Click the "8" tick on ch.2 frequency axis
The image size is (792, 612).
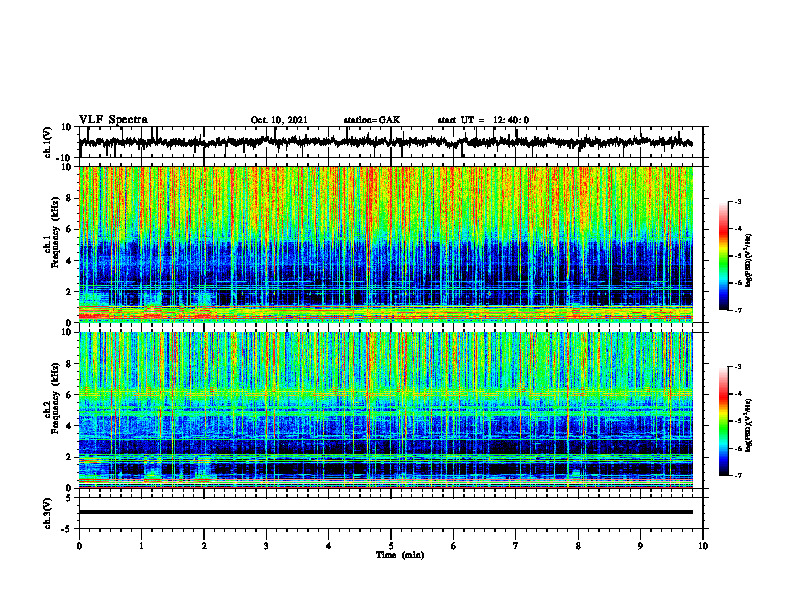click(71, 364)
